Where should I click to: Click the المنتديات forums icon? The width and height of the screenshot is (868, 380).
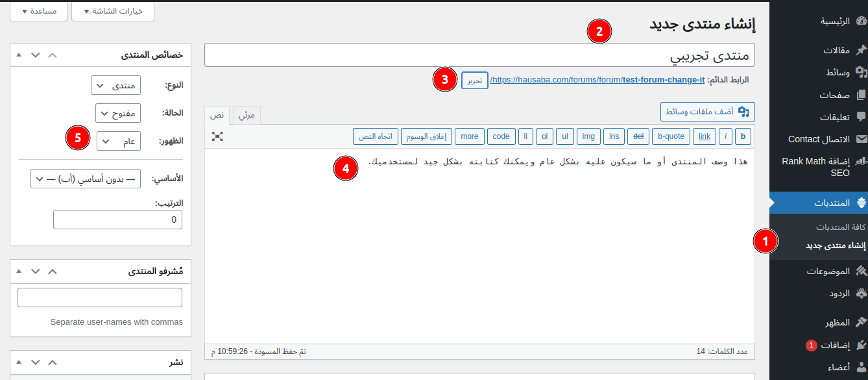(x=861, y=203)
